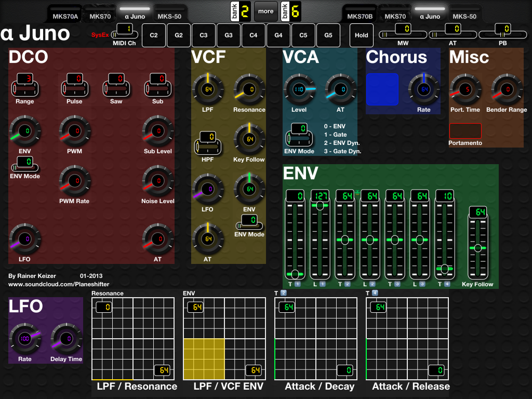Click the right bank 6 display
This screenshot has height=399, width=532.
tap(291, 11)
